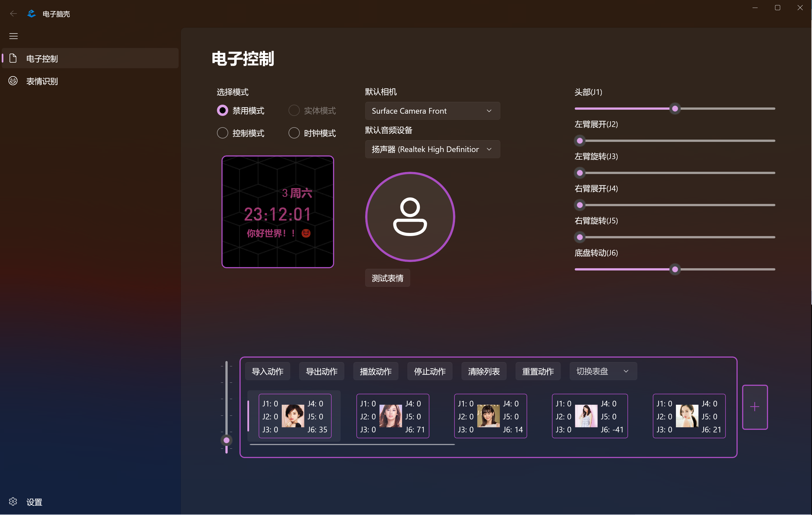Viewport: 812px width, 515px height.
Task: Open the 切换表盘 dropdown
Action: [x=603, y=371]
